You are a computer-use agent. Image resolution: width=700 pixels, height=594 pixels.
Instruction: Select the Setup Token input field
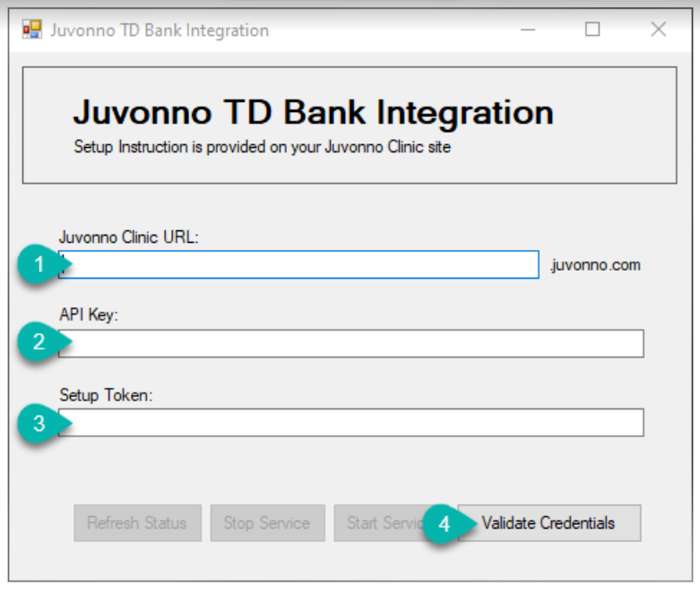[x=350, y=422]
